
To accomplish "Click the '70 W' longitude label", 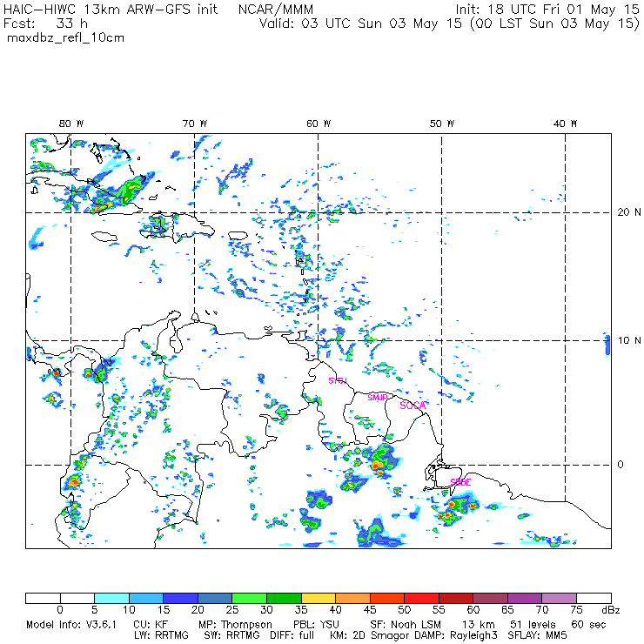I will click(195, 124).
